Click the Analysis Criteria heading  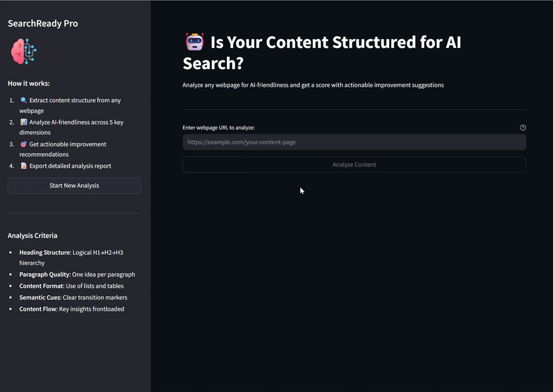click(x=33, y=236)
